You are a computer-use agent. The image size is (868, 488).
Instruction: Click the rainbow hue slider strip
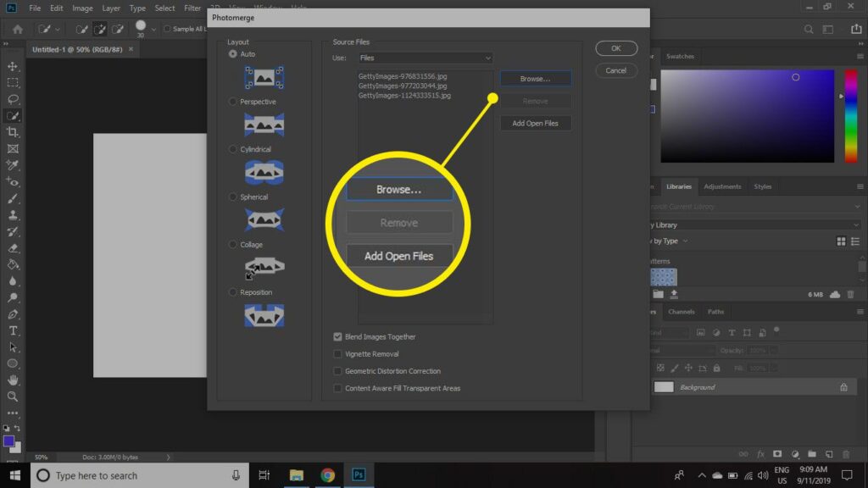click(x=851, y=115)
